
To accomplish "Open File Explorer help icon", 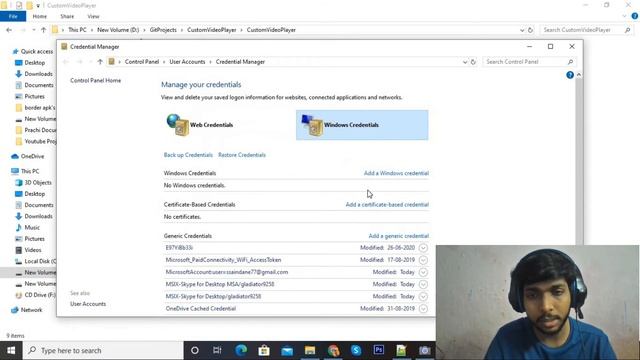I will click(635, 16).
